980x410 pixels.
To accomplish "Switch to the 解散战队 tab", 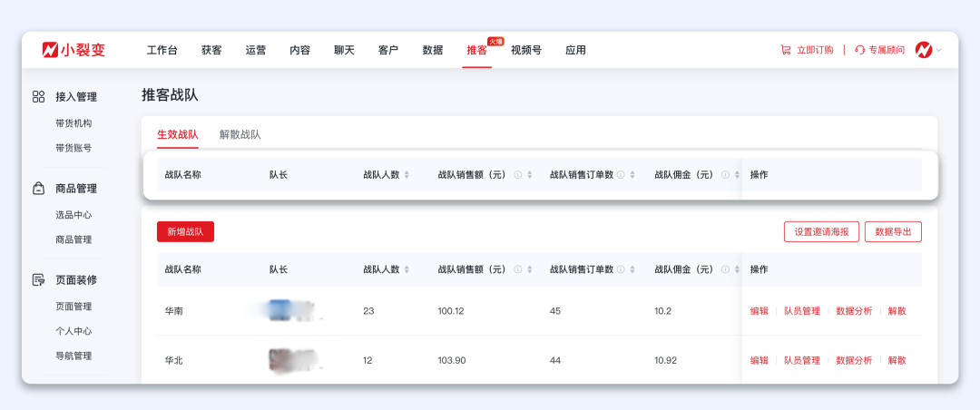I will pyautogui.click(x=240, y=134).
